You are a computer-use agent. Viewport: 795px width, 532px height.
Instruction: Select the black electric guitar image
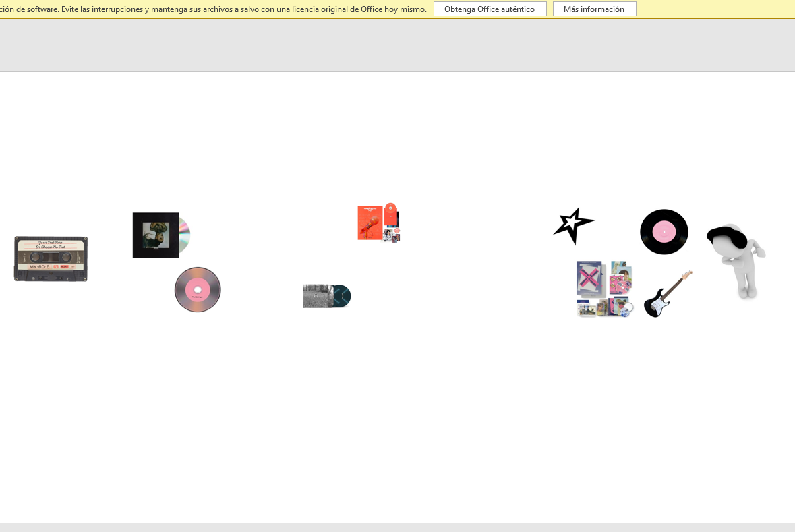click(666, 295)
